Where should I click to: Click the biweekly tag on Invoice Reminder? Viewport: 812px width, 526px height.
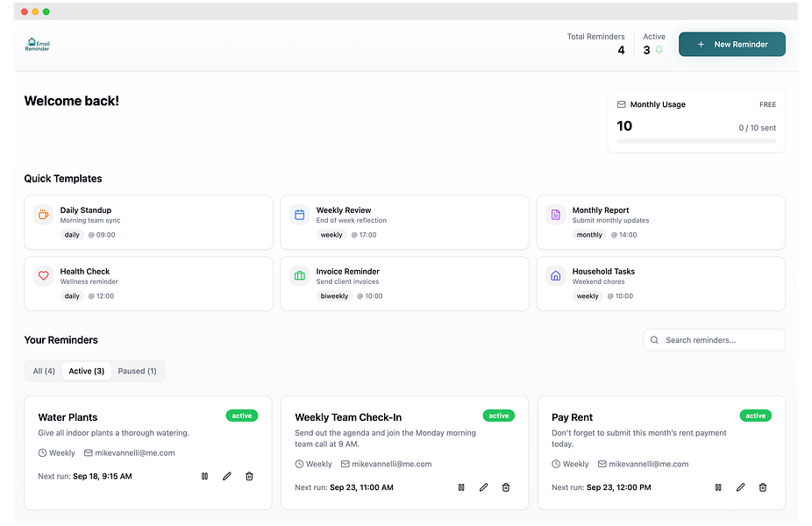334,296
